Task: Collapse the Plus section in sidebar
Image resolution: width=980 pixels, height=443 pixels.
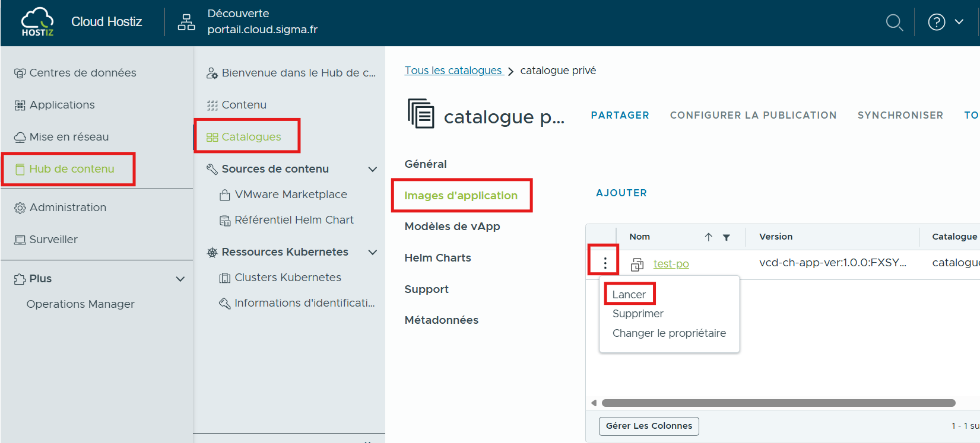Action: point(180,279)
